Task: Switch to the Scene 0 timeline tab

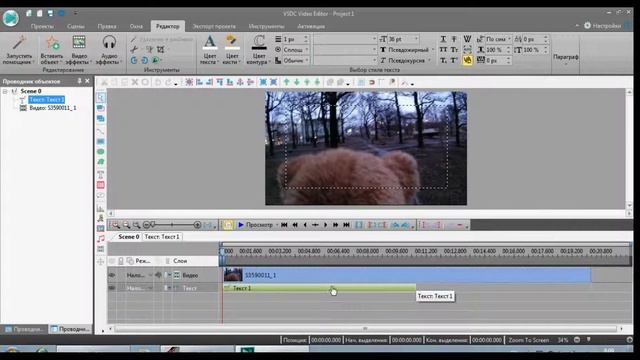Action: pyautogui.click(x=129, y=237)
